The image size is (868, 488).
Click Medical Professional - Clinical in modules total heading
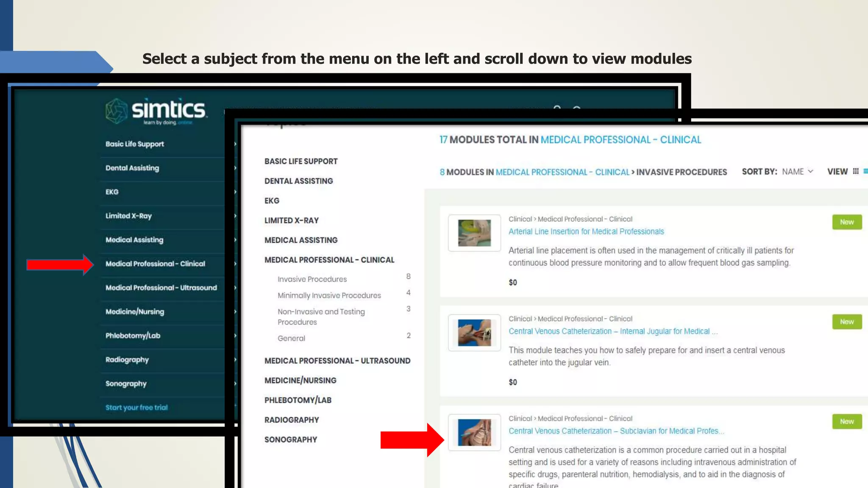pos(621,140)
